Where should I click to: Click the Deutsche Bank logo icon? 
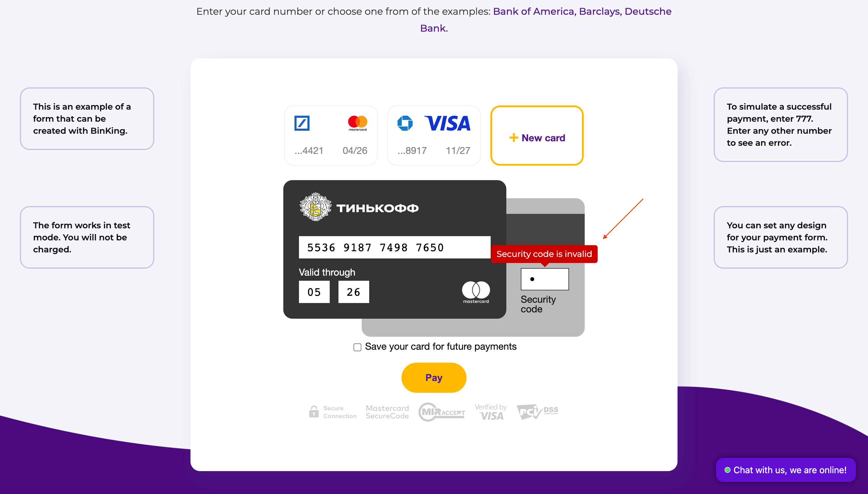click(x=302, y=123)
